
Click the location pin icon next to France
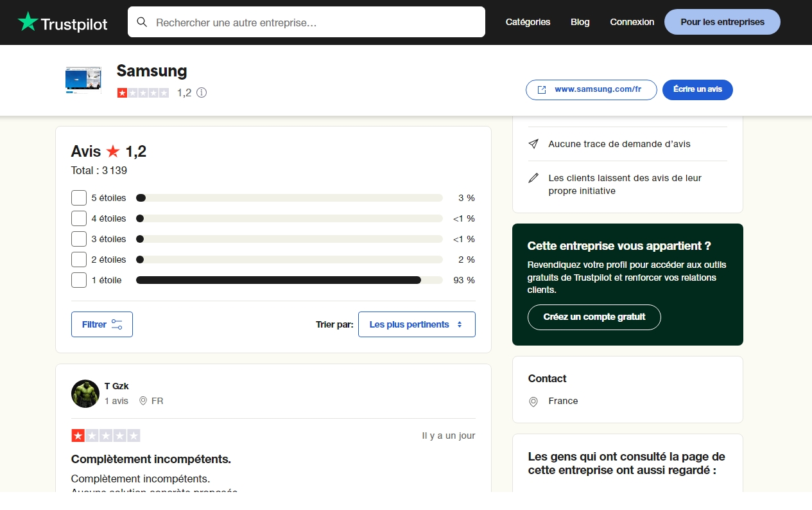click(533, 401)
